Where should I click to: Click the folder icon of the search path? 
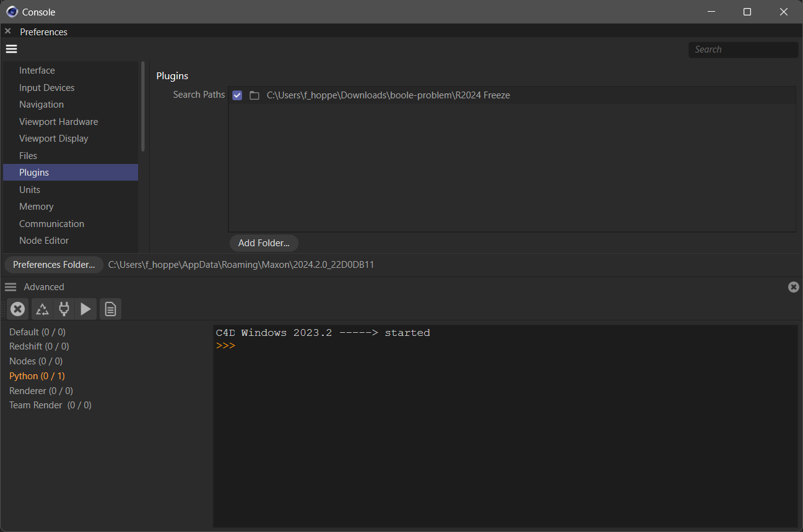(254, 95)
